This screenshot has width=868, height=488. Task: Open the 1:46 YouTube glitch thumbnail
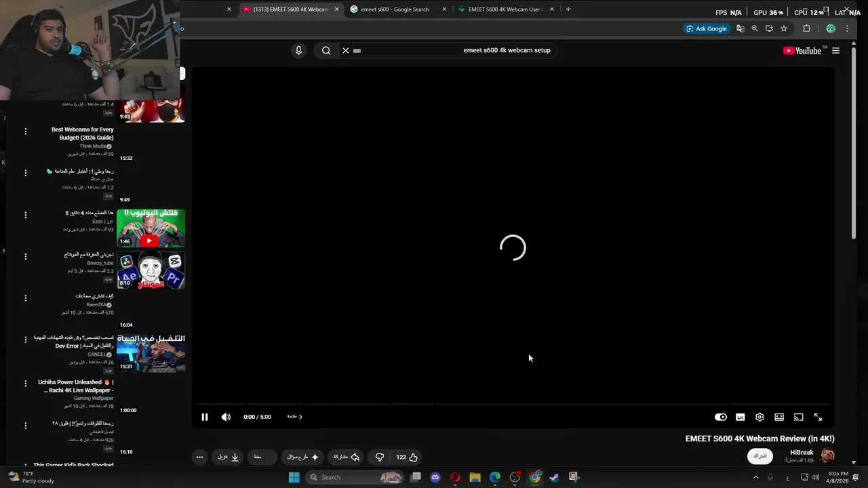point(151,228)
